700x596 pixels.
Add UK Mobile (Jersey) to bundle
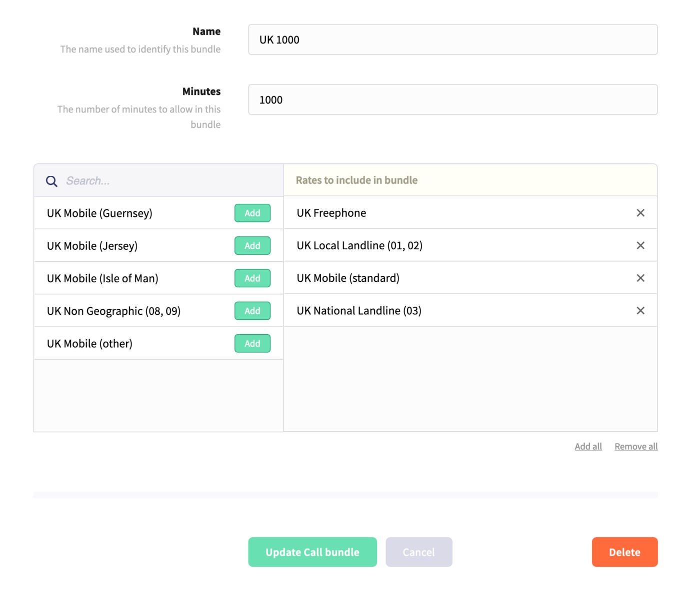[x=252, y=245]
